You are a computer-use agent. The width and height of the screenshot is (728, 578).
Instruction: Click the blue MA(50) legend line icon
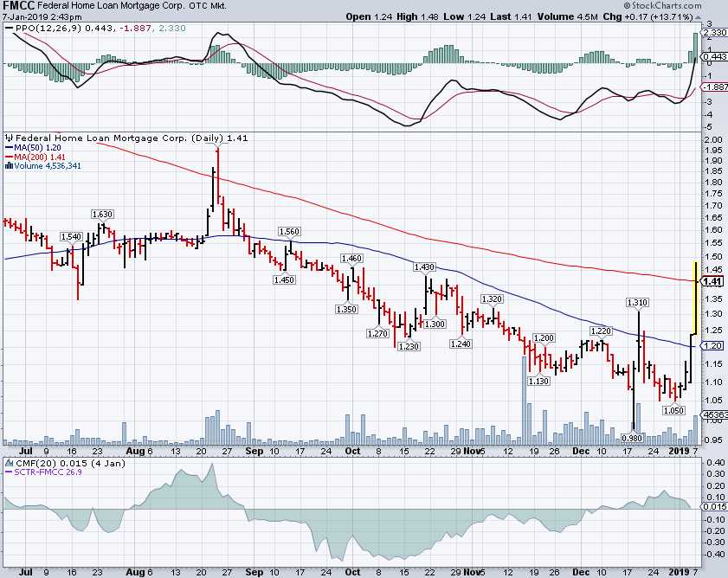(x=10, y=148)
